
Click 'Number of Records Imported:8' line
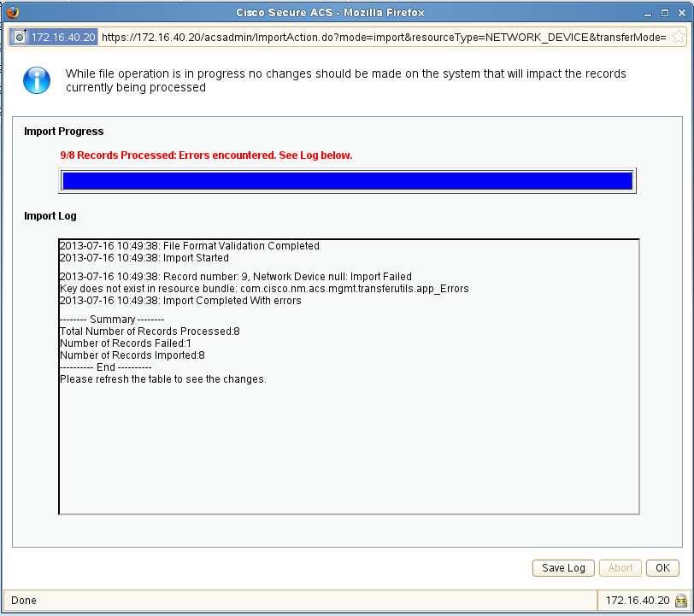[x=132, y=355]
